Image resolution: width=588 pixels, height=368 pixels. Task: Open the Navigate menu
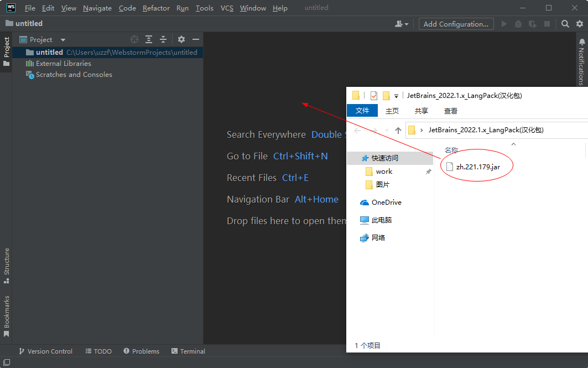click(97, 8)
